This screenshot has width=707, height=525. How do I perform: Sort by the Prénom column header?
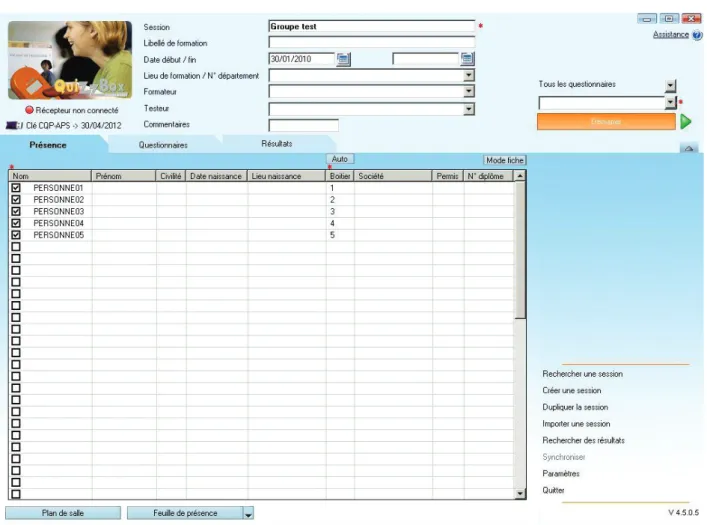click(124, 176)
